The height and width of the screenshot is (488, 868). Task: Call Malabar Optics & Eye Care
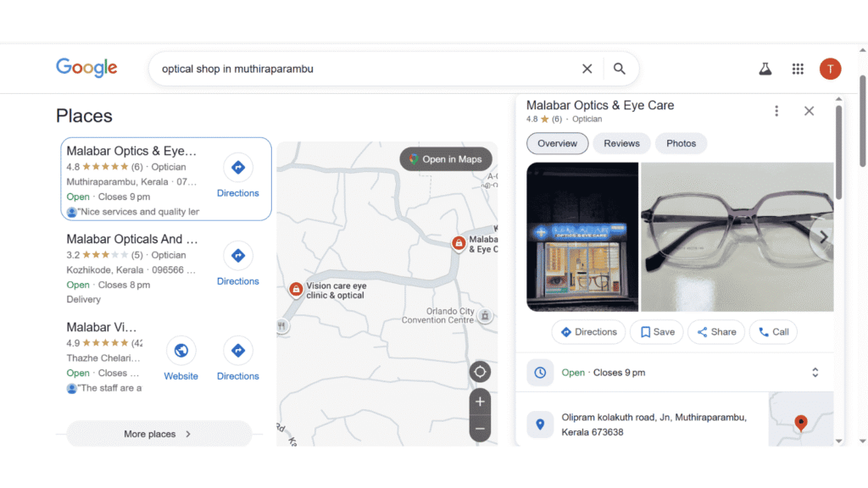pyautogui.click(x=773, y=332)
